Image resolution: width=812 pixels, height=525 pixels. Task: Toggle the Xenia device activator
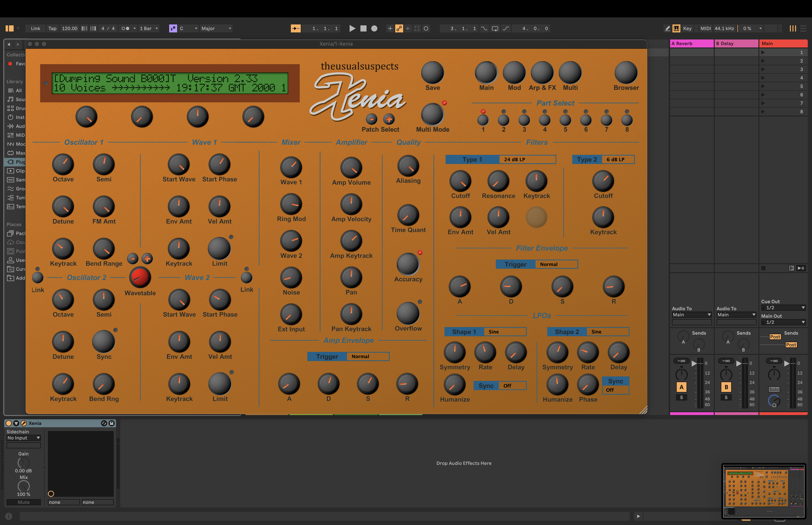(9, 423)
